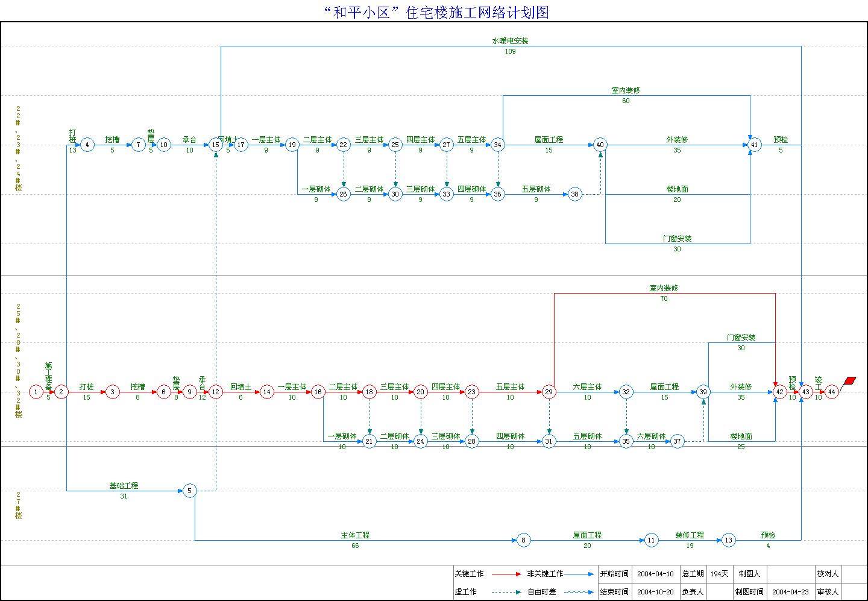Image resolution: width=868 pixels, height=601 pixels.
Task: Click node 8 ending 主体工程
Action: (x=523, y=540)
